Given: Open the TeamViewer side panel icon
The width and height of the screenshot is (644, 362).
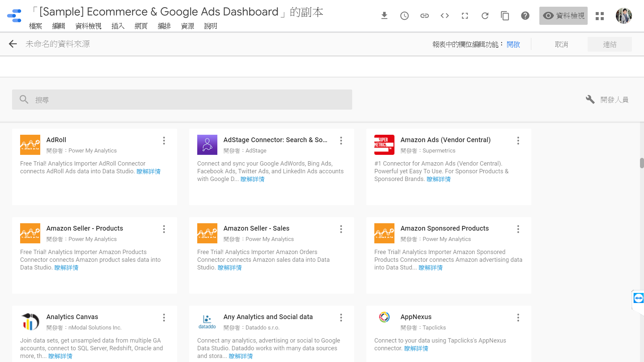Looking at the screenshot, I should click(638, 298).
